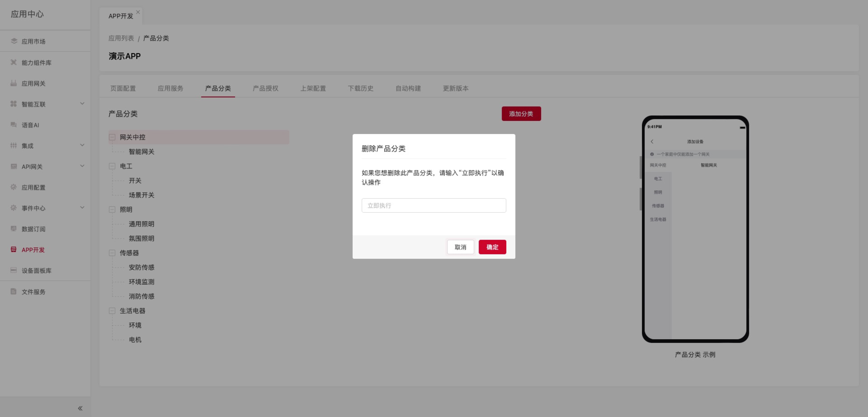This screenshot has width=868, height=417.
Task: Switch to the 自动构建 tab
Action: tap(408, 88)
